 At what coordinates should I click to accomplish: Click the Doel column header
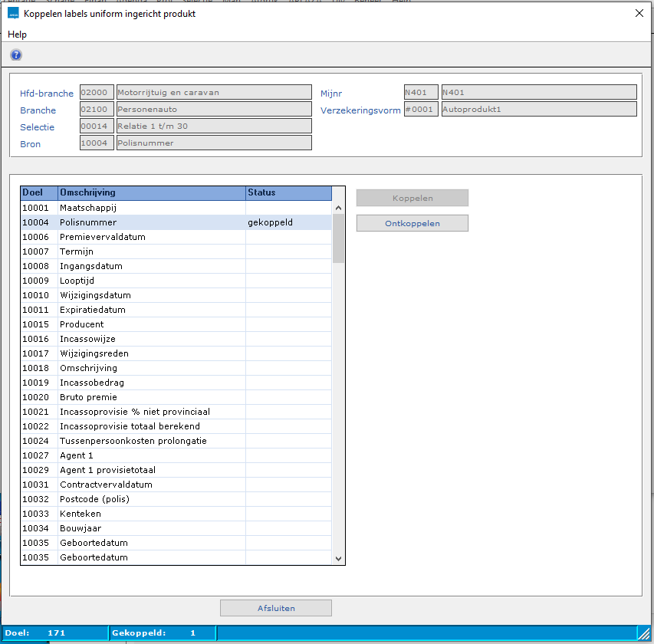[x=38, y=193]
